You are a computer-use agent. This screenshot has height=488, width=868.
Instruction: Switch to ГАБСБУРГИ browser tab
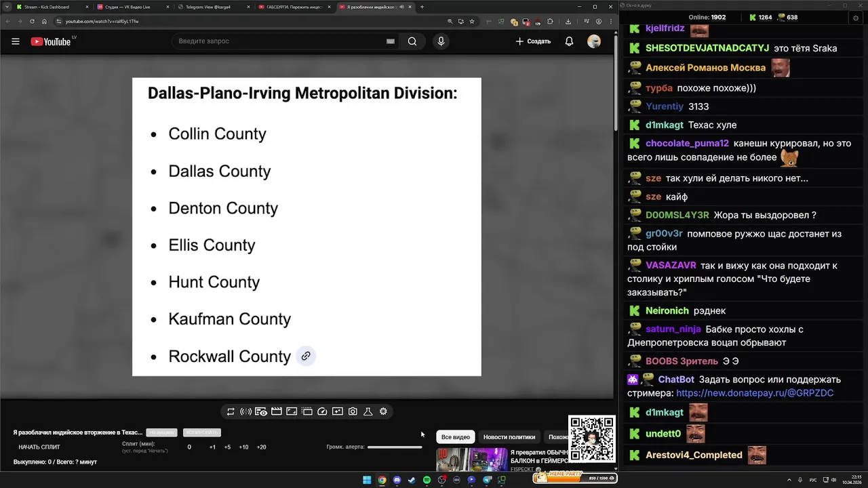pos(294,7)
